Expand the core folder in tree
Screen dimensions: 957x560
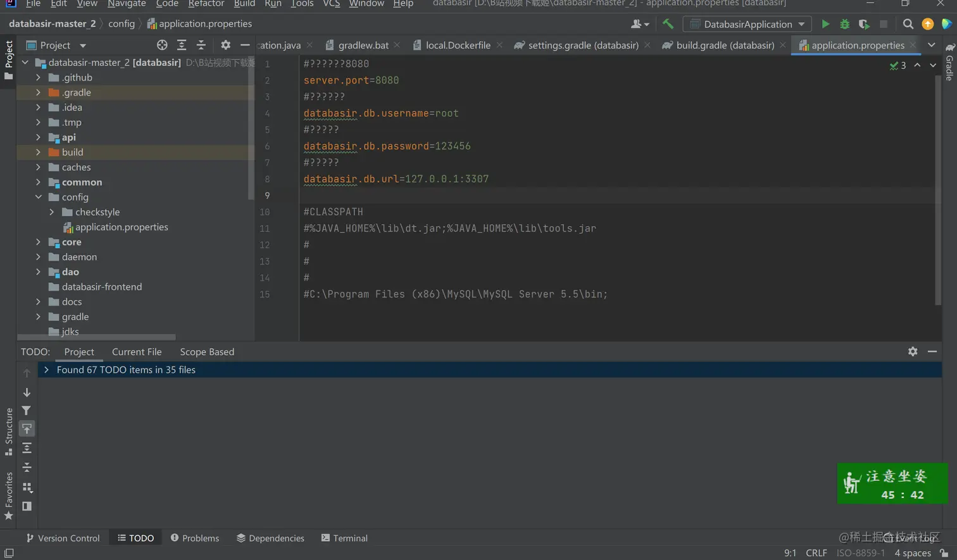38,242
